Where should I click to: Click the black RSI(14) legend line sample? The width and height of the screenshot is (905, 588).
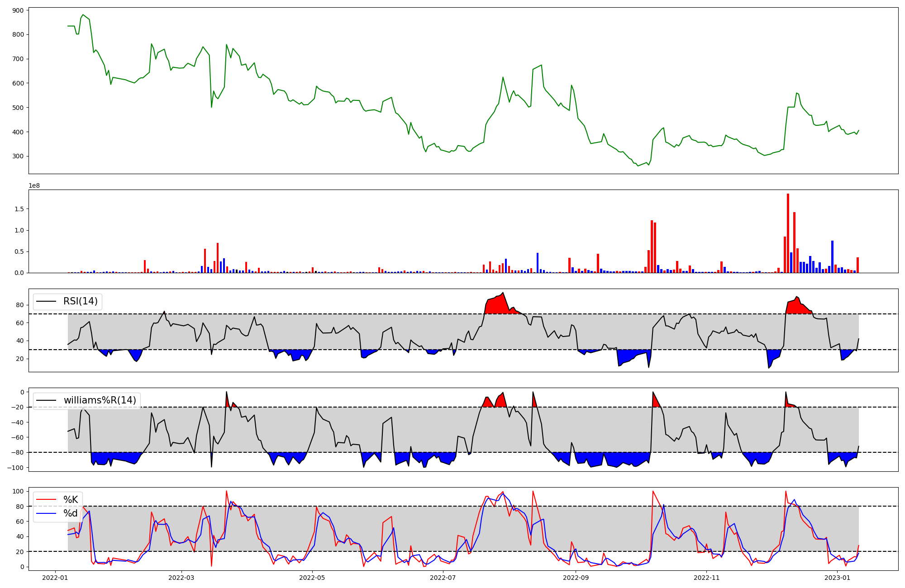tap(47, 302)
